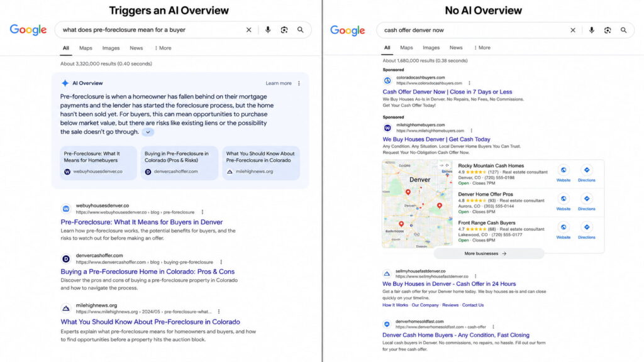Open 'Cash Offer Denver Now' sponsored link
The image size is (644, 362).
tap(447, 92)
